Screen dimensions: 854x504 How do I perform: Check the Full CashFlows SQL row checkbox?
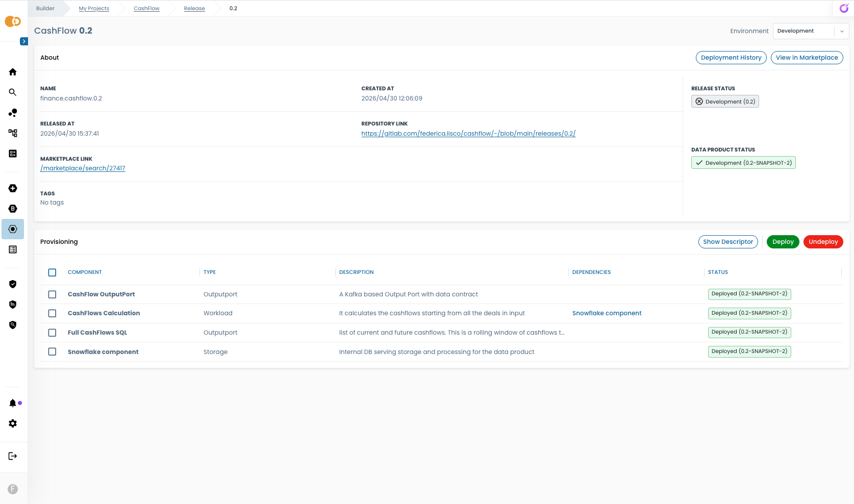tap(52, 333)
